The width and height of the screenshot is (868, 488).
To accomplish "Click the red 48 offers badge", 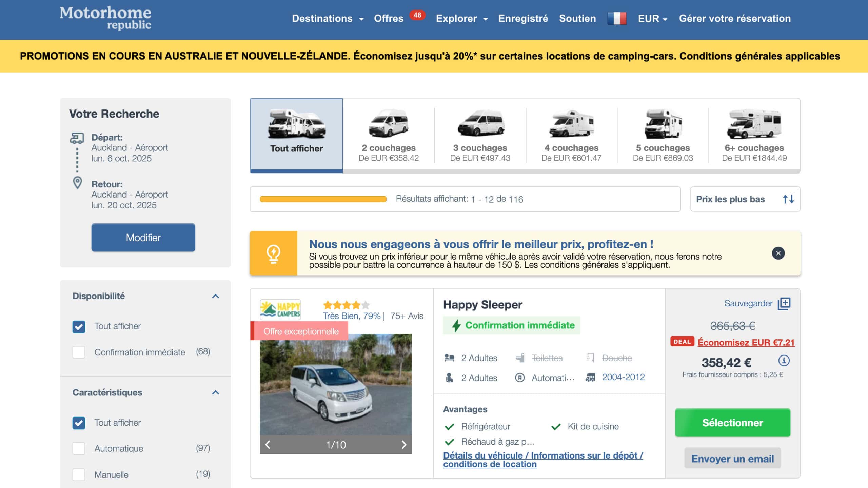I will [417, 15].
